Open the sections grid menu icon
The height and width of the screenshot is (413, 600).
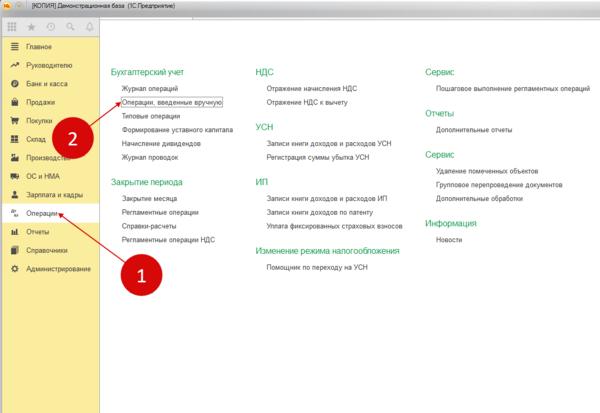(x=13, y=27)
